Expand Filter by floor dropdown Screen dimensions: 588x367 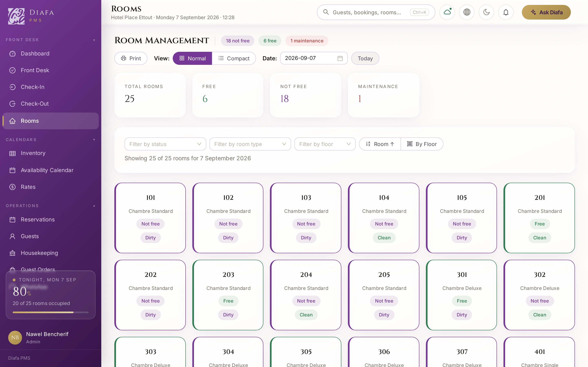coord(325,144)
